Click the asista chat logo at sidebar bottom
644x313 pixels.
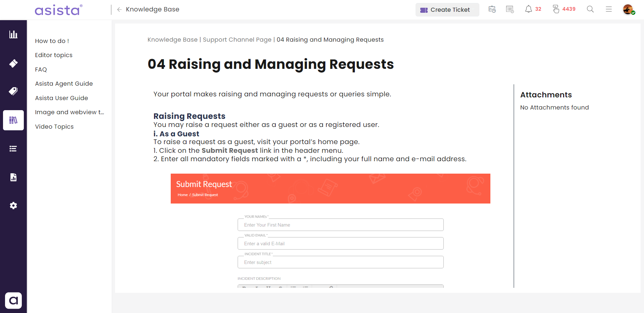(x=13, y=301)
